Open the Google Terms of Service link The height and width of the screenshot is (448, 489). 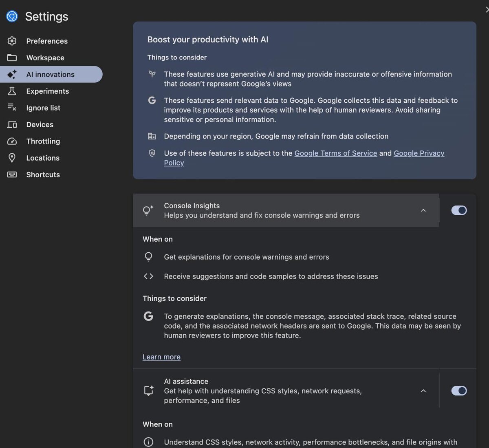(x=335, y=153)
